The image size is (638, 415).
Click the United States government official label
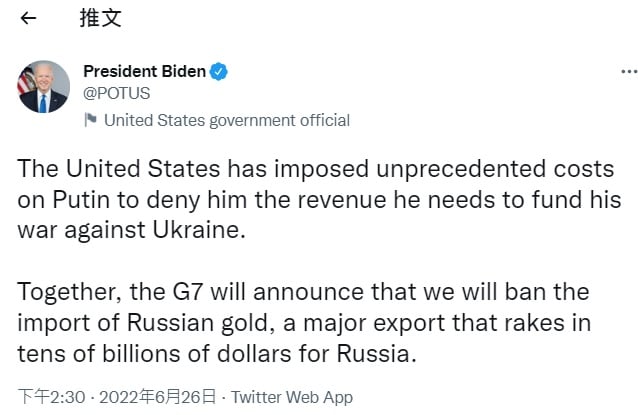click(x=226, y=120)
